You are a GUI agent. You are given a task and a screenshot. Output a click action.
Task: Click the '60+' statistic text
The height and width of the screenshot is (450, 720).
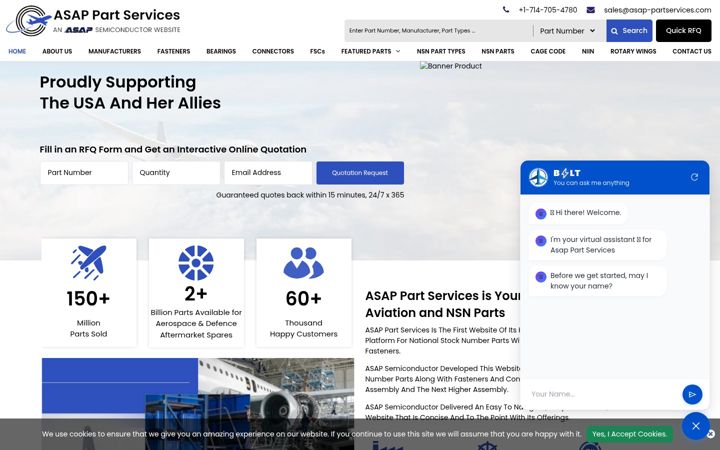tap(304, 298)
